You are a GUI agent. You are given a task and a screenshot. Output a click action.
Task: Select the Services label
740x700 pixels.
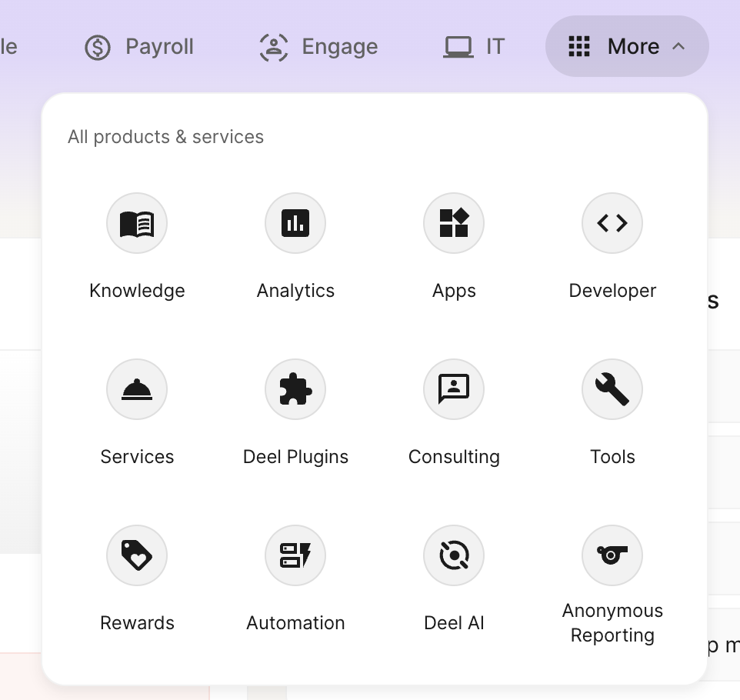pos(137,457)
